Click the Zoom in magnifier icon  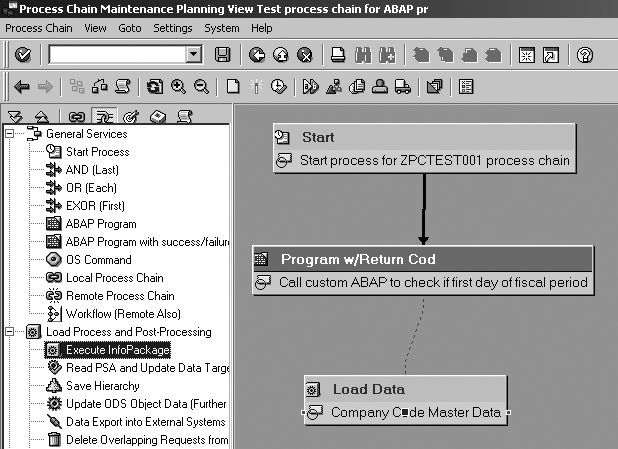point(178,87)
